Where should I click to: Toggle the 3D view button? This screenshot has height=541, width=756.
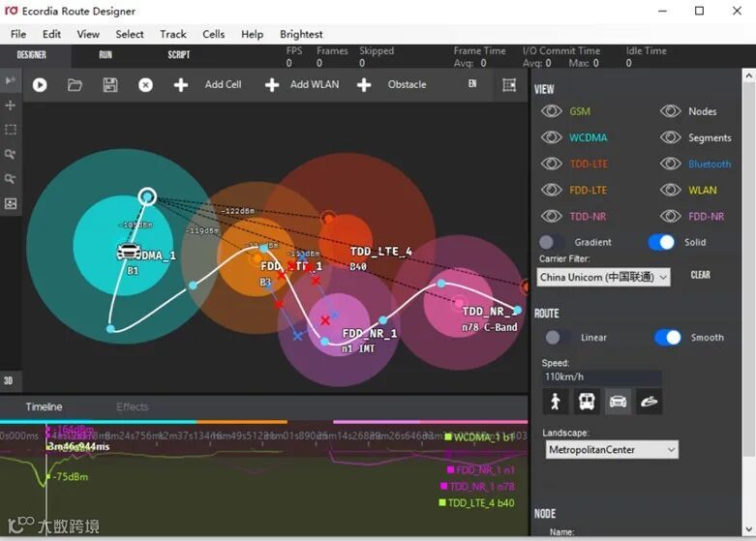[8, 380]
